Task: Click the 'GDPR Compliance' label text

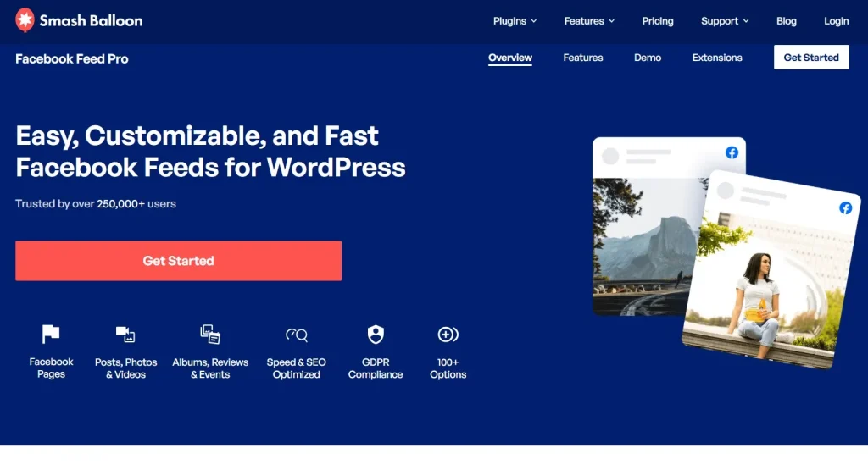Action: click(x=376, y=368)
